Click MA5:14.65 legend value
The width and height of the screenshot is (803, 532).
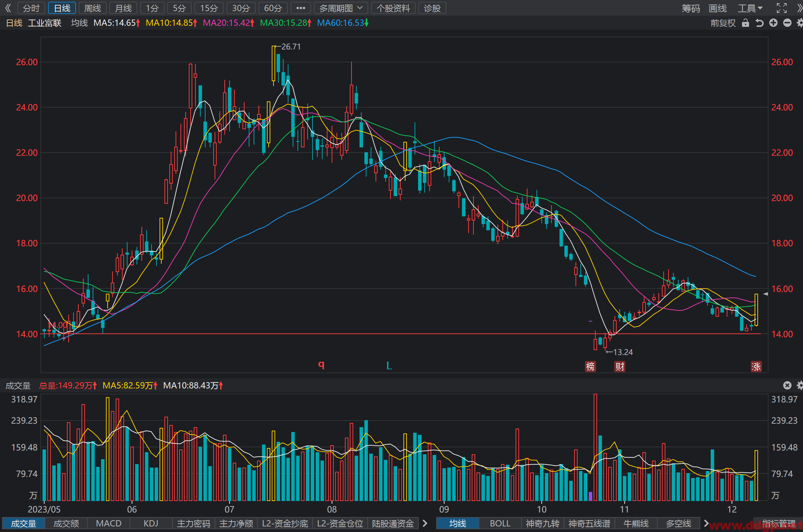coord(117,23)
